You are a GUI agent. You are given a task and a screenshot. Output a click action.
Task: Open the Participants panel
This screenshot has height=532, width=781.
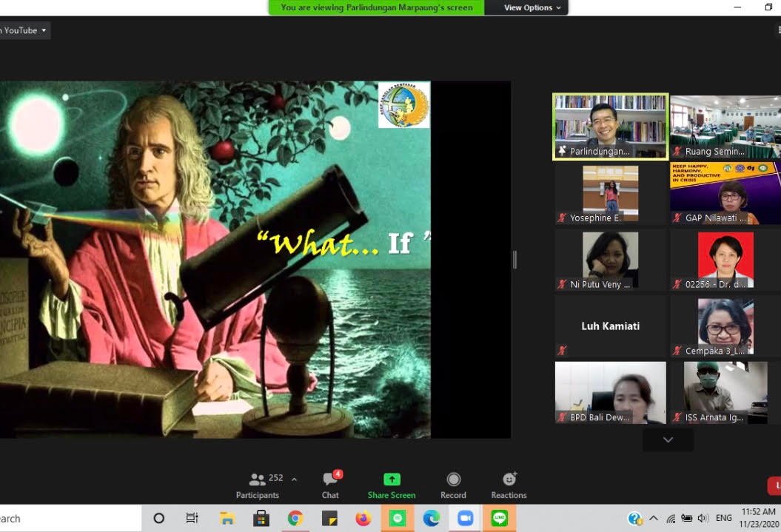coord(258,485)
